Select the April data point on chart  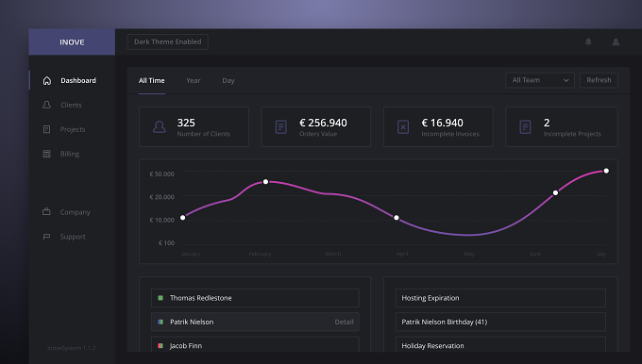[397, 218]
